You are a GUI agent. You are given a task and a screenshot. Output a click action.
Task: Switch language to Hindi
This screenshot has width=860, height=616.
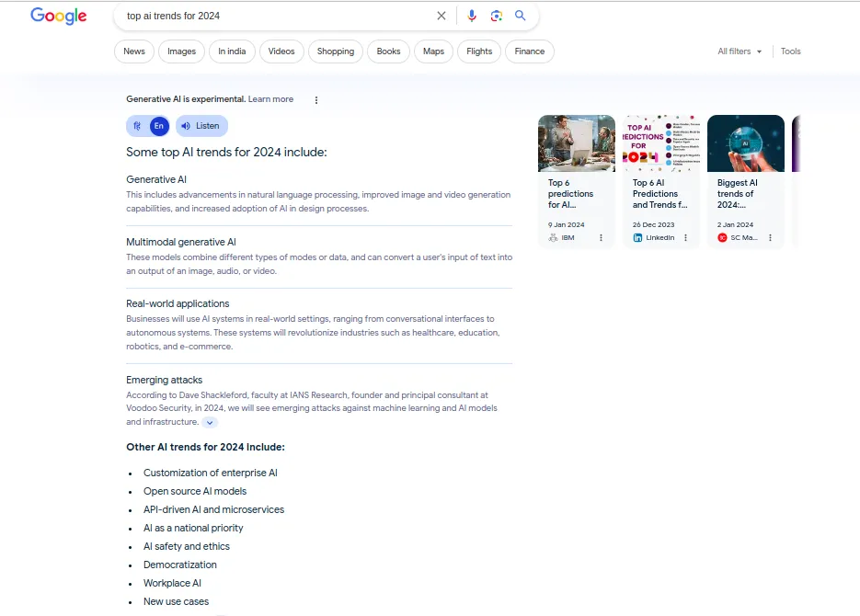[x=137, y=126]
